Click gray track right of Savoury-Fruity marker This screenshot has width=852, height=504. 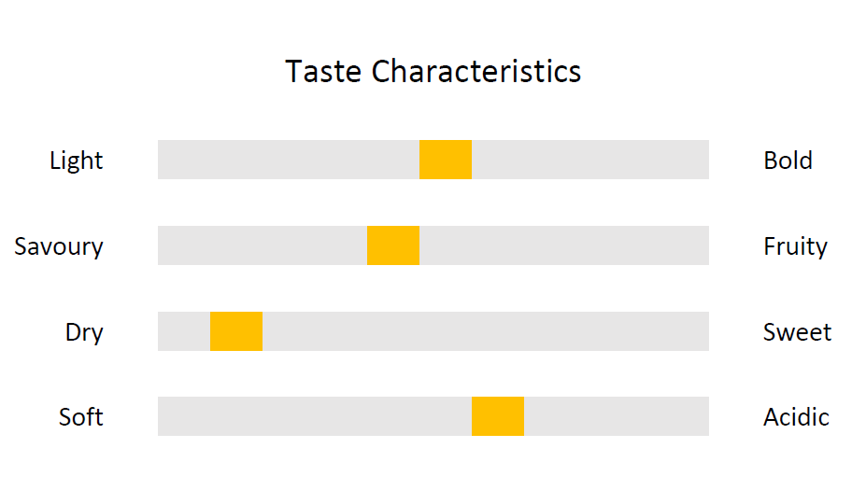(564, 245)
